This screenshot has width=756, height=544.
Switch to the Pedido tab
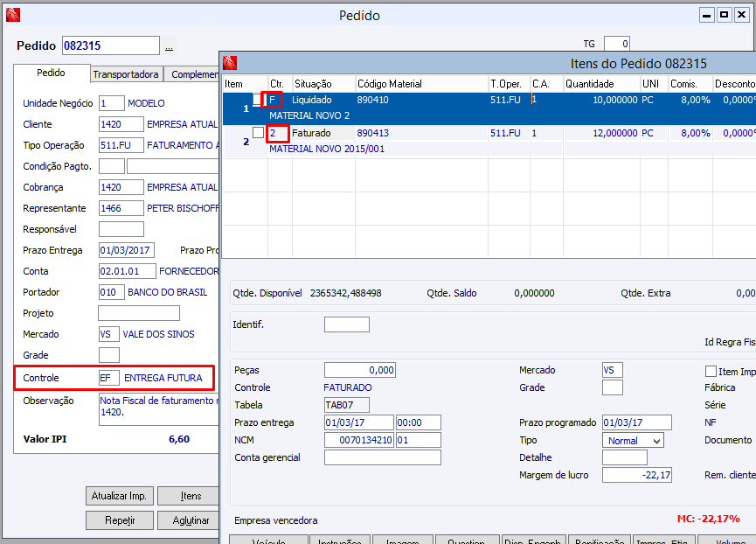[x=51, y=73]
